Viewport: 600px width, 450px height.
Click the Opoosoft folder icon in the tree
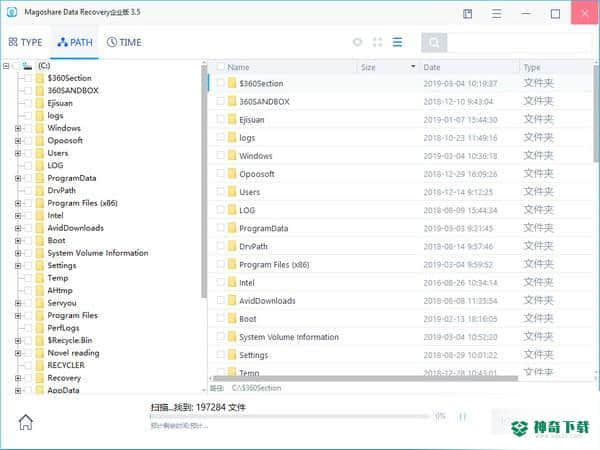click(40, 140)
